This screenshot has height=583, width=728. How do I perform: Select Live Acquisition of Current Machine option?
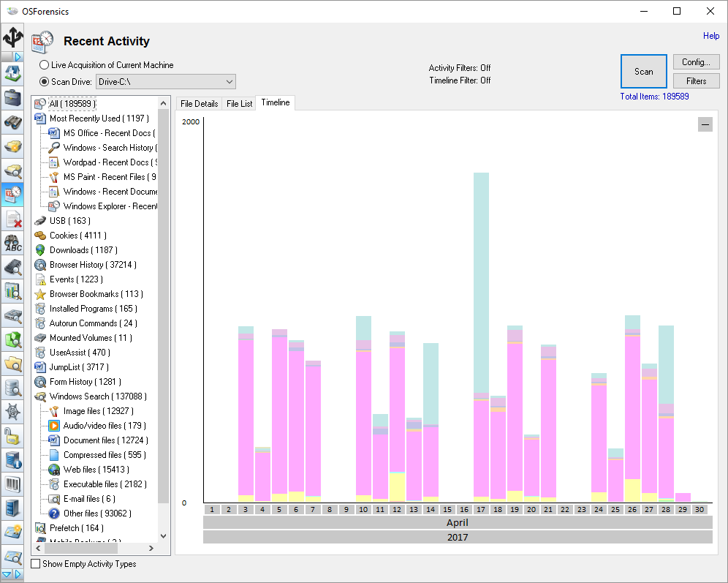pos(107,65)
